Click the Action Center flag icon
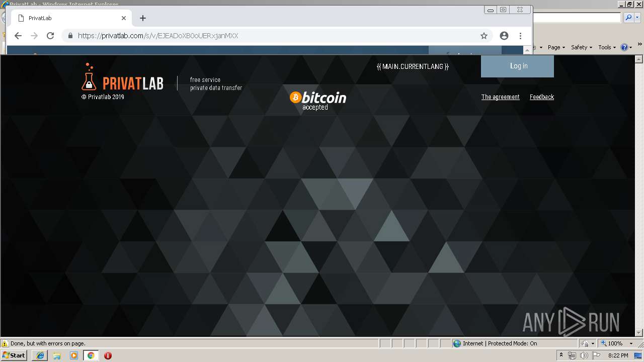This screenshot has width=644, height=362. (x=596, y=355)
